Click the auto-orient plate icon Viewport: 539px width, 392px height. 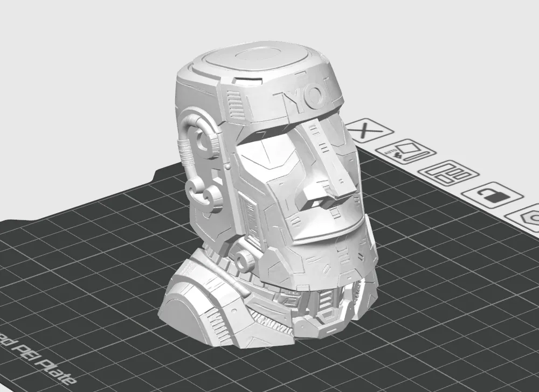[x=406, y=151]
